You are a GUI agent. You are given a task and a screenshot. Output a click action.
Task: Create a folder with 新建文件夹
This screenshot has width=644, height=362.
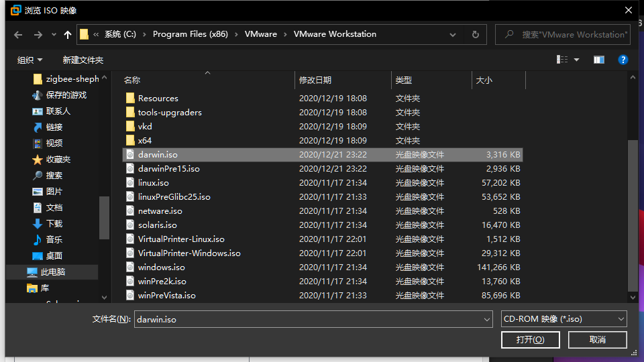pos(83,60)
